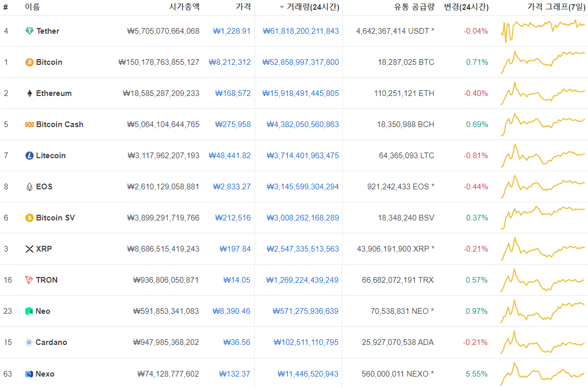Image resolution: width=588 pixels, height=388 pixels.
Task: Click Litecoin price ₩48,441.82
Action: pos(230,156)
